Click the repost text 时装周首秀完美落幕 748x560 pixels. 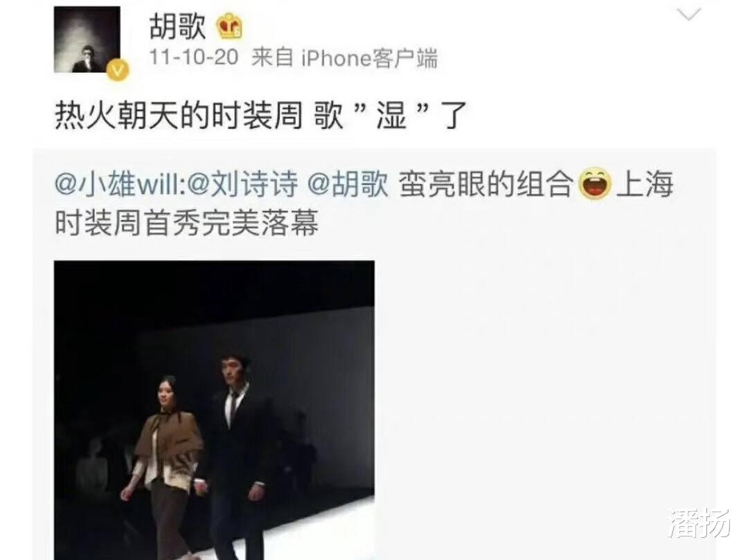click(186, 223)
